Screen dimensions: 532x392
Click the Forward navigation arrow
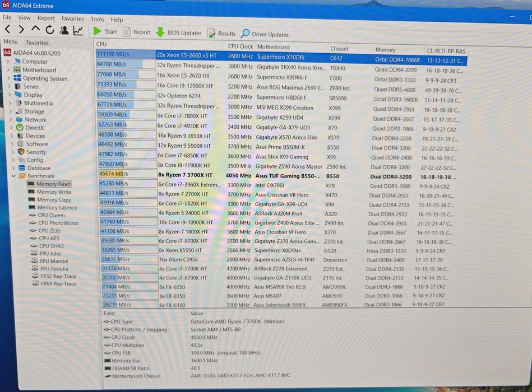coord(21,30)
